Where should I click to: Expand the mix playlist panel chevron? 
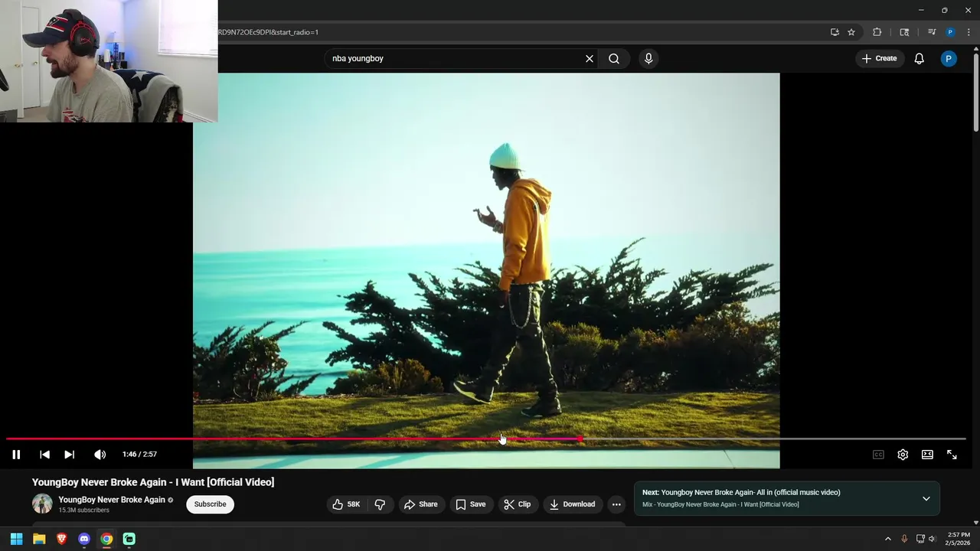926,499
